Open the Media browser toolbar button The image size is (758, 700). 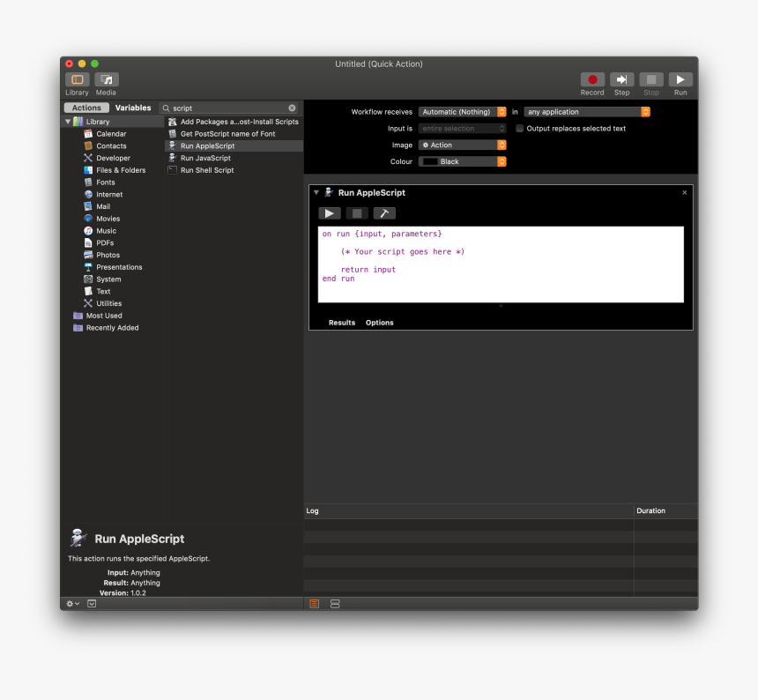tap(107, 79)
